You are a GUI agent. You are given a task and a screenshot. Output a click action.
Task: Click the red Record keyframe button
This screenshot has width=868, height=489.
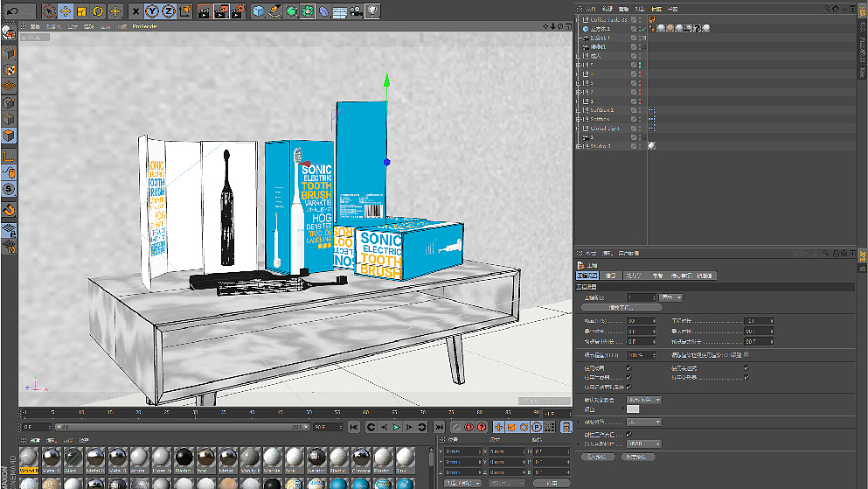click(469, 427)
